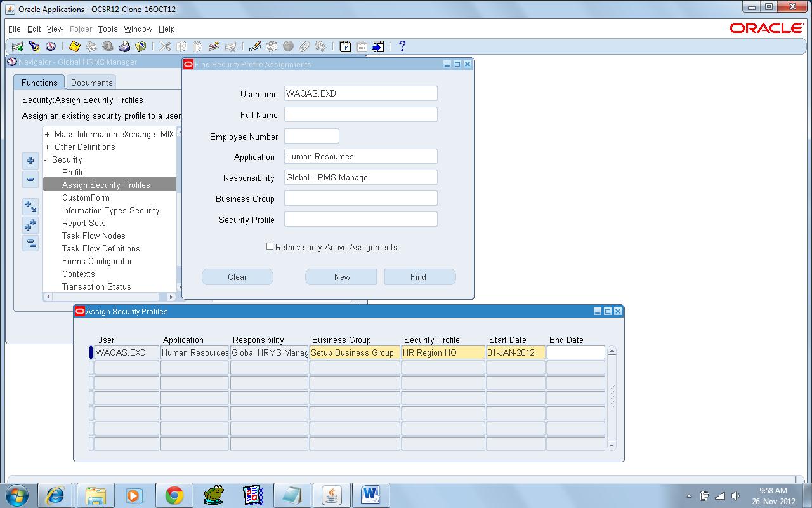Expand the Mass Information eXchange: MIX node
The image size is (812, 508).
coord(46,134)
